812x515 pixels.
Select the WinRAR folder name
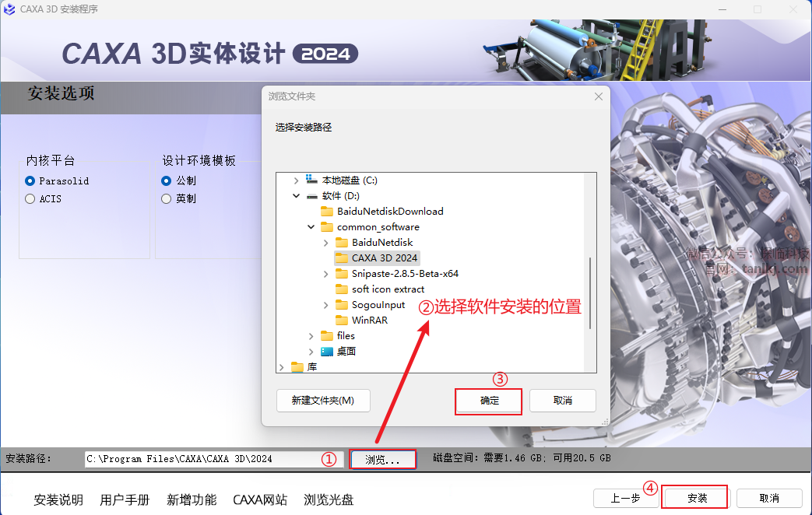coord(370,320)
